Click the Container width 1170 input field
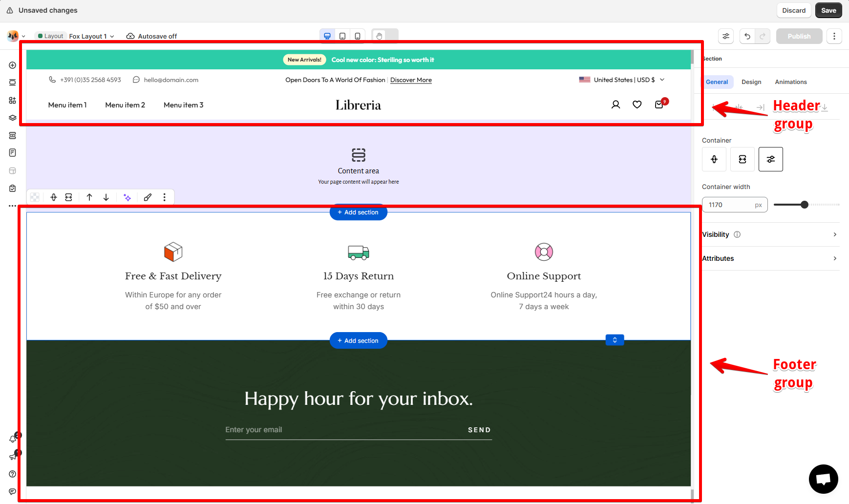This screenshot has width=849, height=504. [x=735, y=205]
